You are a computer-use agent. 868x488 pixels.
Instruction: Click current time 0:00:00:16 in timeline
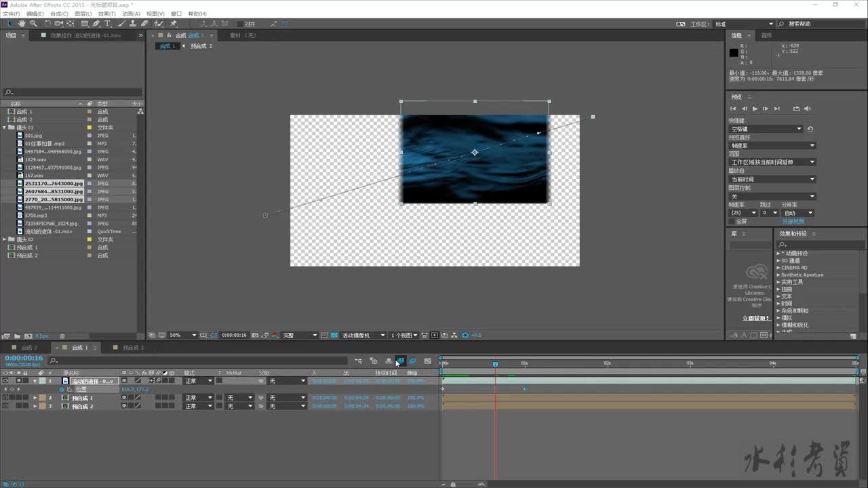(x=24, y=358)
